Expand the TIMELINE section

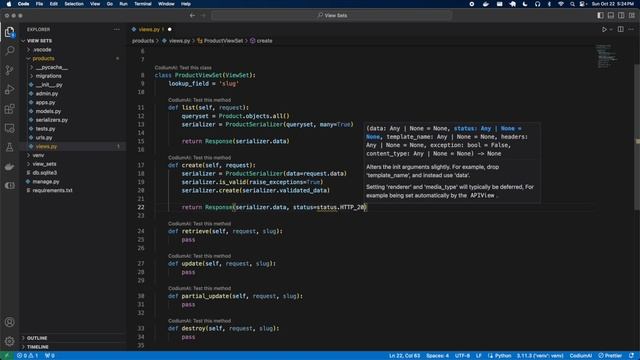tap(73, 347)
